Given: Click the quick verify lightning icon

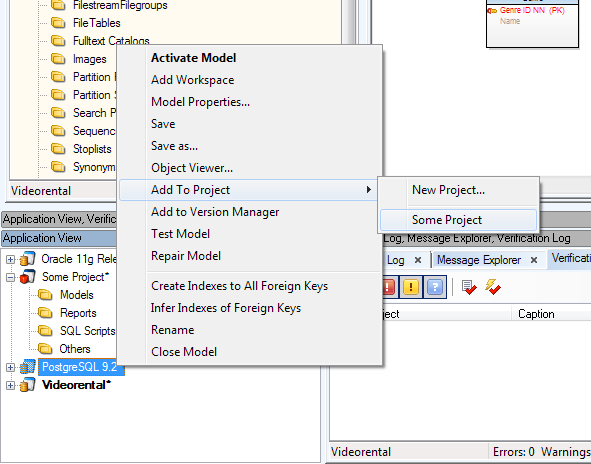Looking at the screenshot, I should coord(493,287).
